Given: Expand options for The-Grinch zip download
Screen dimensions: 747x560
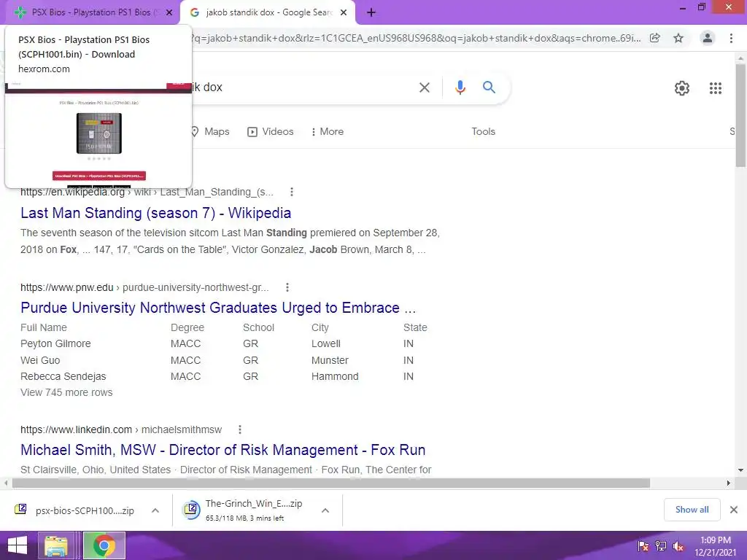Looking at the screenshot, I should [325, 510].
